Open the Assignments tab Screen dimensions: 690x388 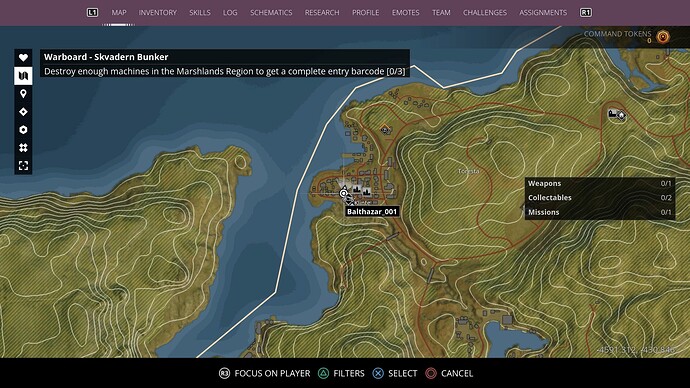[x=543, y=13]
